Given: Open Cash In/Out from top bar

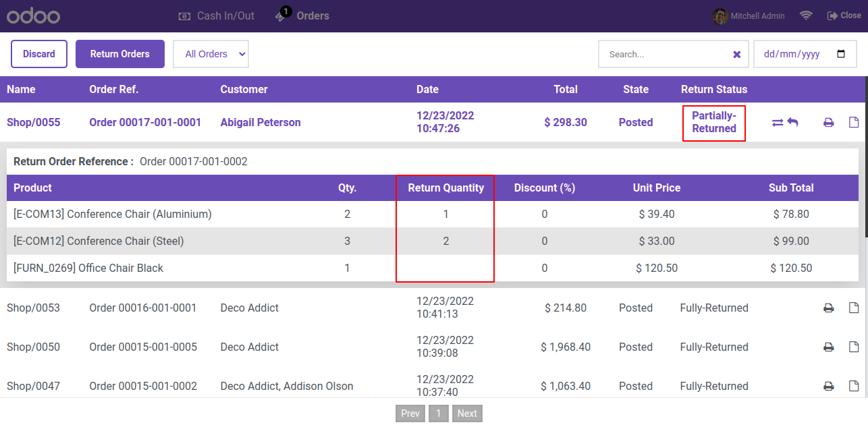Looking at the screenshot, I should pyautogui.click(x=216, y=16).
